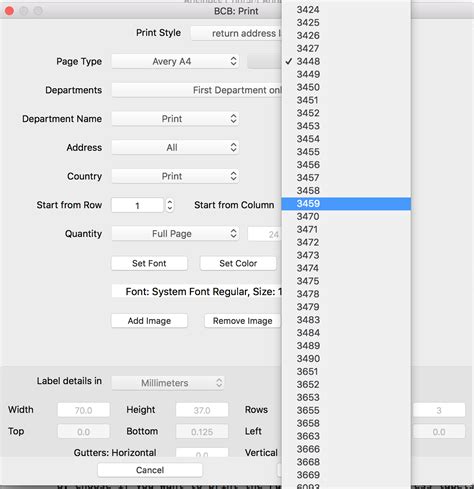Open the Departments dropdown showing First Department only
This screenshot has height=489, width=474.
[197, 90]
